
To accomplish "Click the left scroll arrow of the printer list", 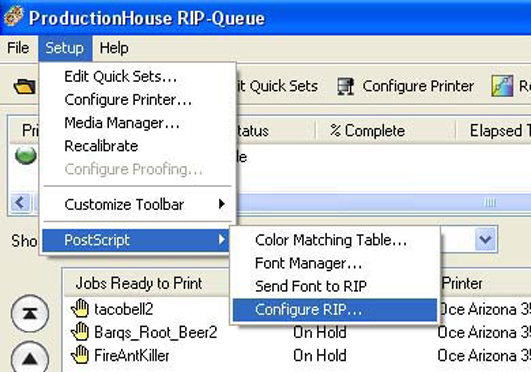I will tap(20, 203).
